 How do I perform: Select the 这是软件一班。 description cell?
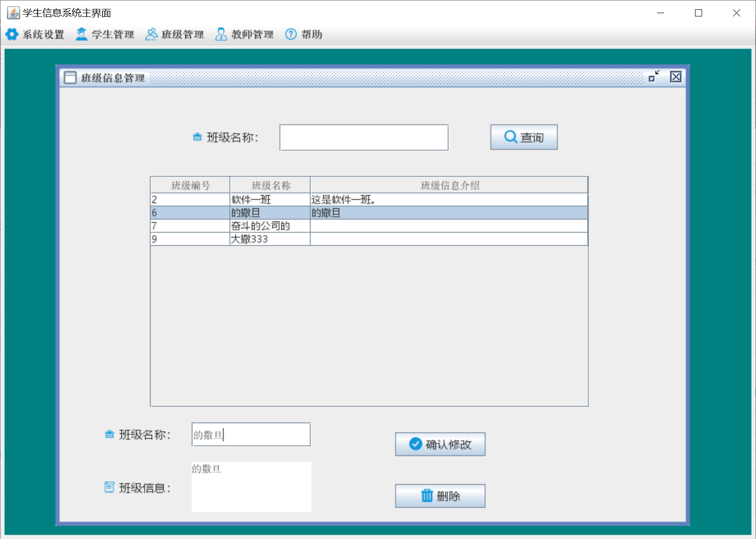click(449, 200)
